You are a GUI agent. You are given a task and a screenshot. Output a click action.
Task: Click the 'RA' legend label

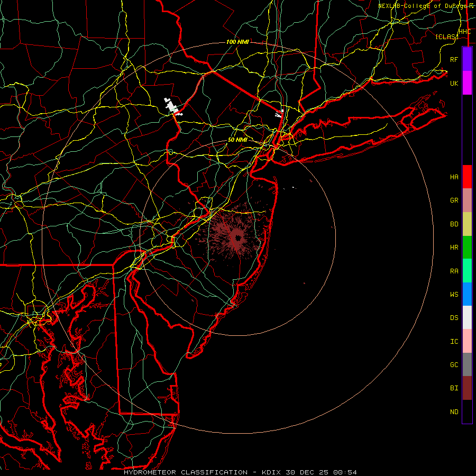point(454,271)
